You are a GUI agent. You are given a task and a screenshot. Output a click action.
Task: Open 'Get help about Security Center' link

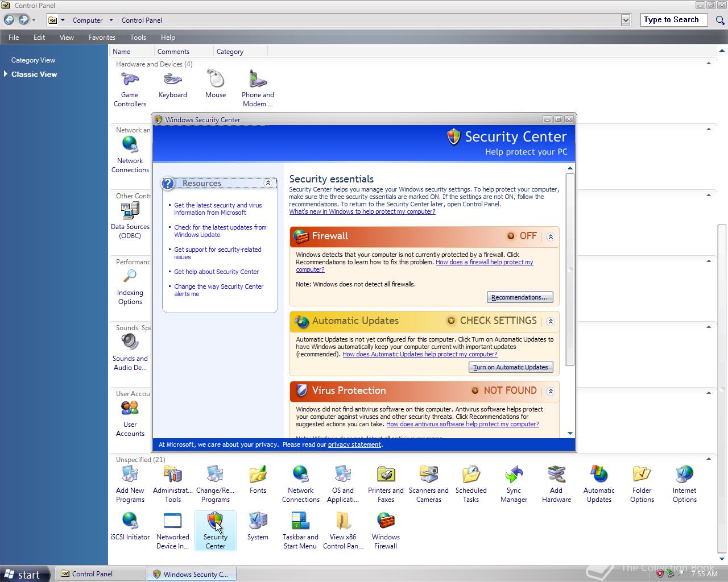[x=216, y=272]
